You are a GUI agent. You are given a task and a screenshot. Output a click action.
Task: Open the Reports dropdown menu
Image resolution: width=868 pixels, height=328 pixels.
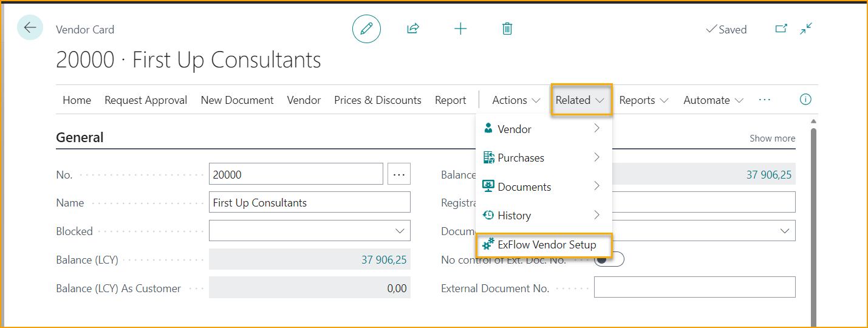tap(643, 100)
